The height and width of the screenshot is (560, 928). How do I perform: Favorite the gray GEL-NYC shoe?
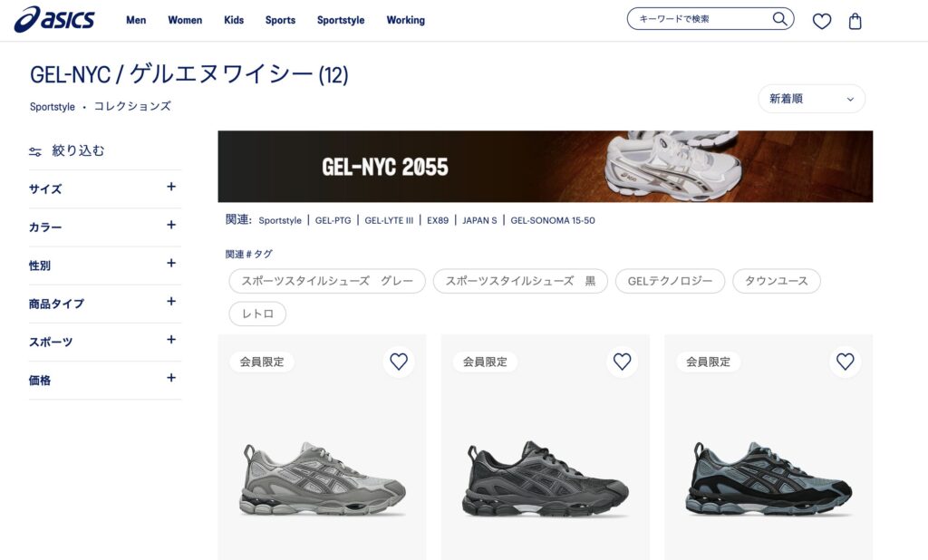pos(399,361)
